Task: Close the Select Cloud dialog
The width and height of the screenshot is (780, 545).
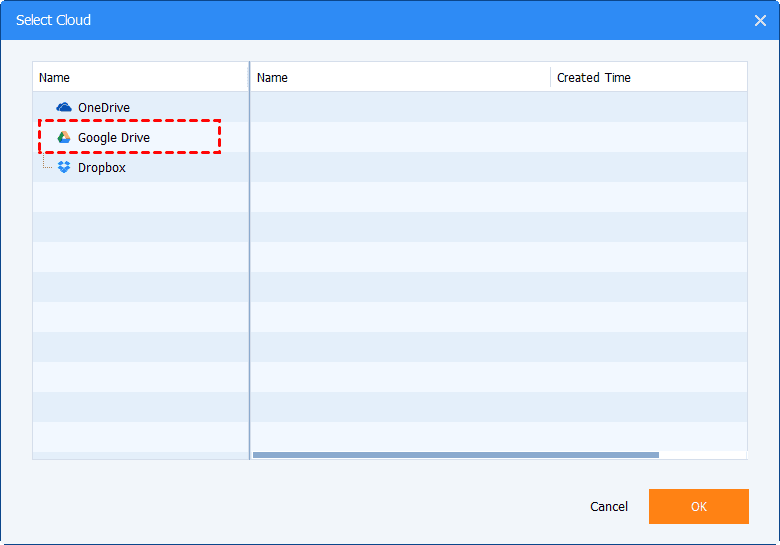Action: click(x=760, y=20)
